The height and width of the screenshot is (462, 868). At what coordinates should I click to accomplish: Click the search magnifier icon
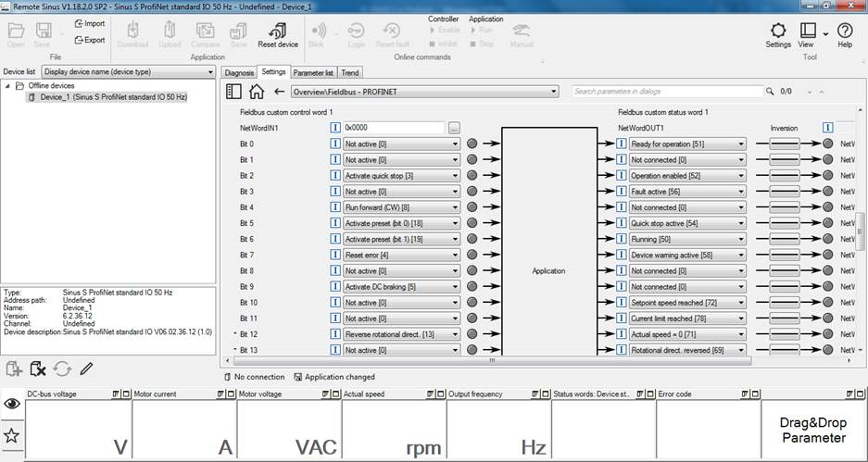click(x=772, y=92)
